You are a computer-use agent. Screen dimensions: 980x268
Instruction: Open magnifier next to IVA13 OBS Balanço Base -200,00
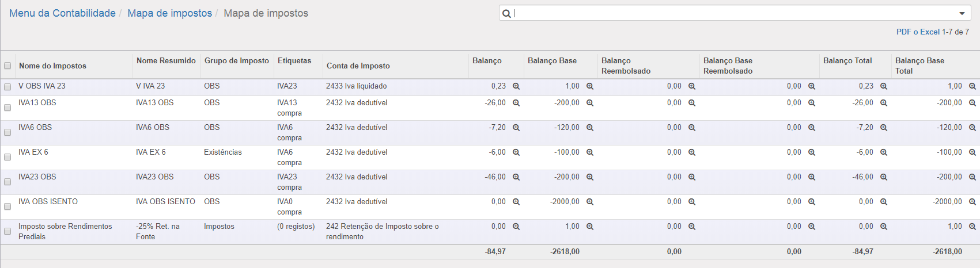point(590,103)
